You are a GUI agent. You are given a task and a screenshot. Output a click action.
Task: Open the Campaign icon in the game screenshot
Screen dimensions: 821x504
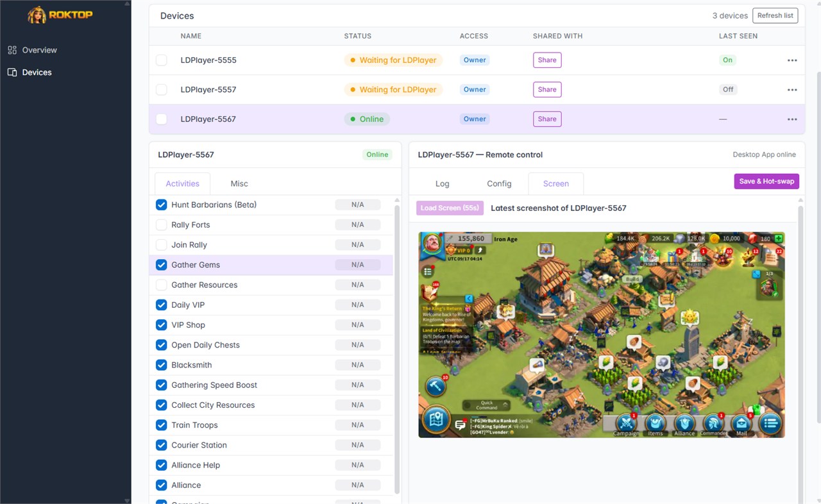coord(626,423)
